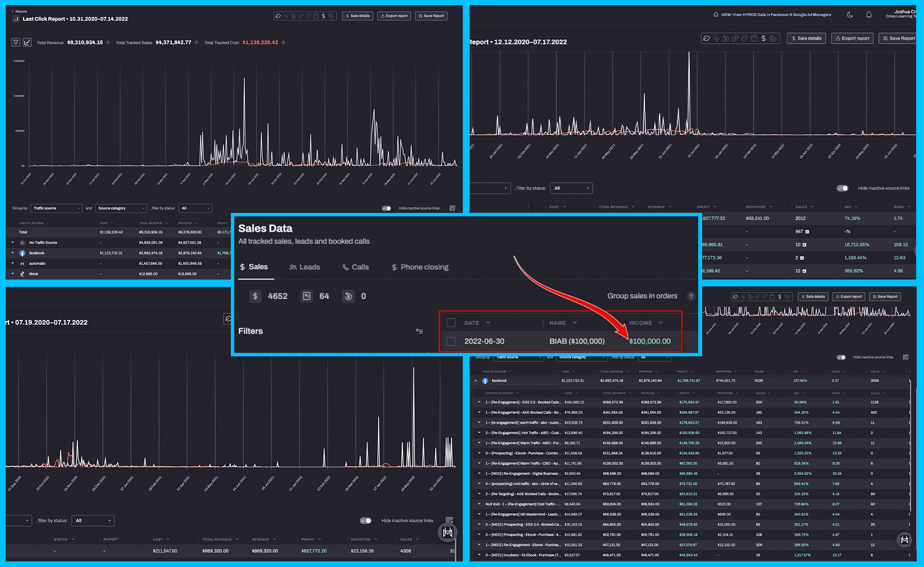Open the Source category dropdown
The image size is (924, 567).
pyautogui.click(x=120, y=208)
